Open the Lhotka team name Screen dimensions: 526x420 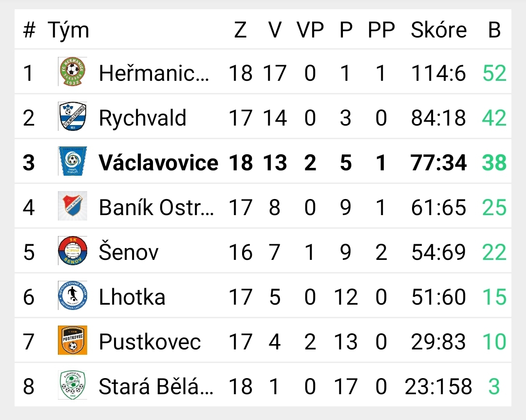click(132, 297)
